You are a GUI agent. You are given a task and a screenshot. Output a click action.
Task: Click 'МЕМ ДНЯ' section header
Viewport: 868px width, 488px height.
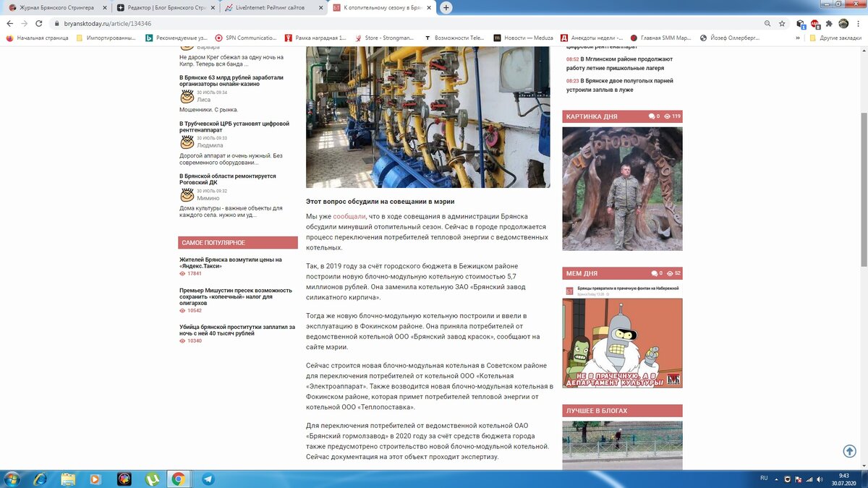coord(582,273)
